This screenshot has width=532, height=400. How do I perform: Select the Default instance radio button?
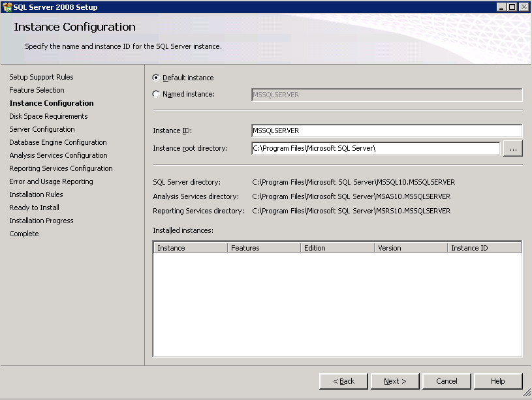tap(155, 78)
